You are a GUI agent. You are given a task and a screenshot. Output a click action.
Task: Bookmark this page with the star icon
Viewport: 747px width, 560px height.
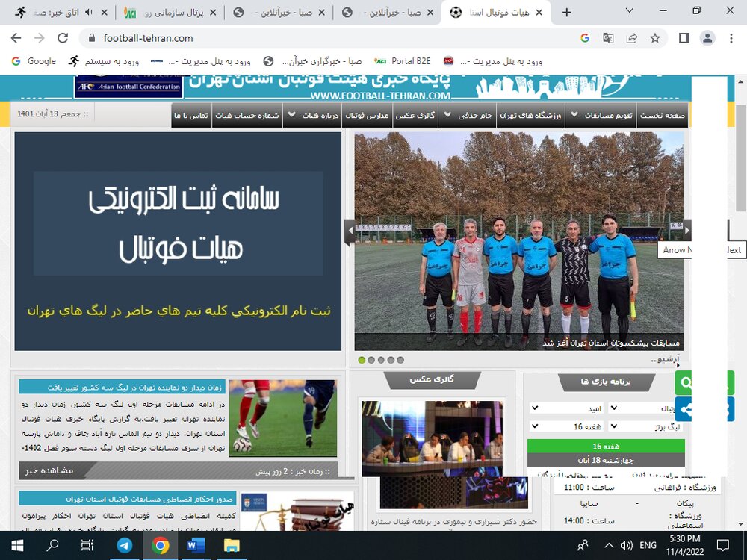coord(655,38)
